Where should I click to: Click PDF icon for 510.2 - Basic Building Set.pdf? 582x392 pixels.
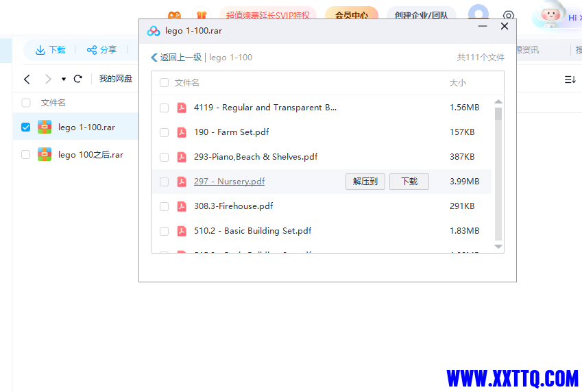coord(182,231)
